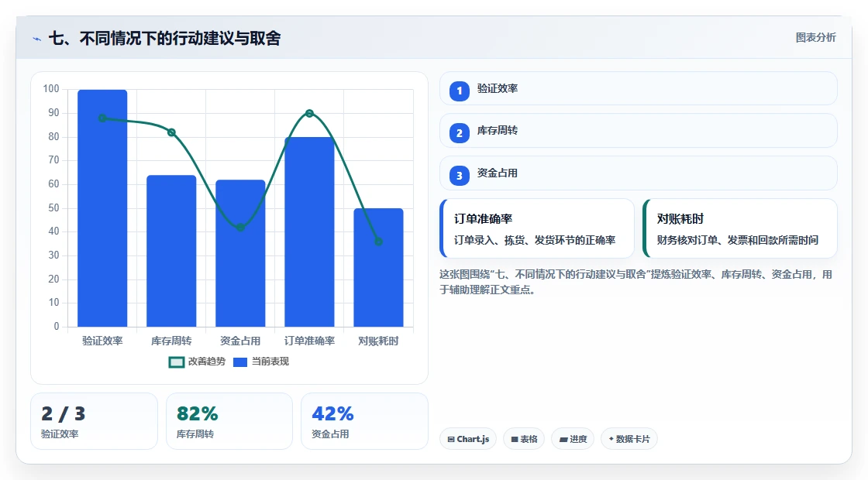Screen dimensions: 868x480
Task: Click the x-axis label 库存周转
Action: tap(171, 341)
